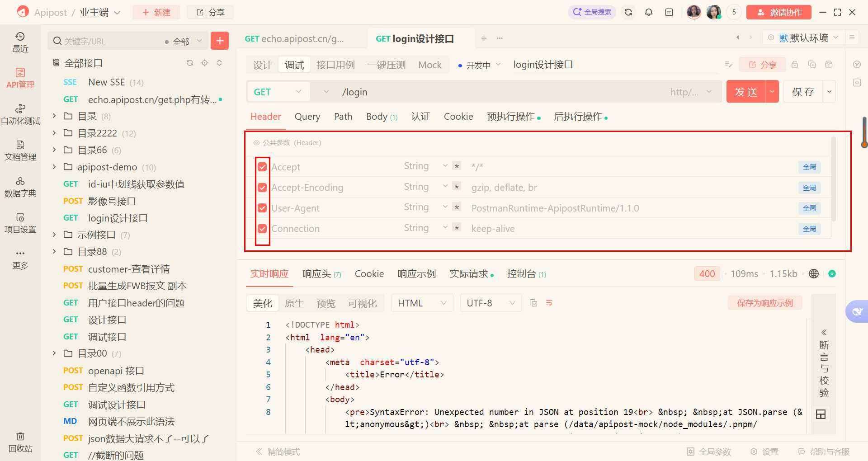Click the lock icon next to 分享
The width and height of the screenshot is (868, 461).
point(795,65)
